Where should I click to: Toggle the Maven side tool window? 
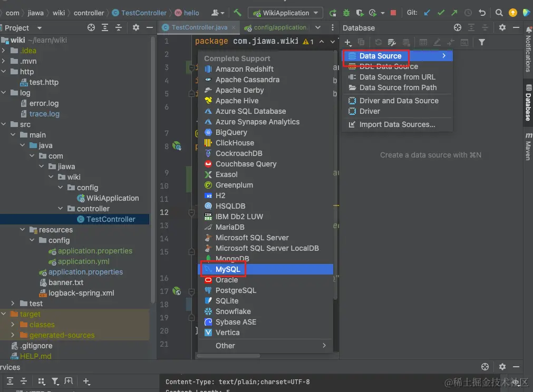(x=528, y=146)
